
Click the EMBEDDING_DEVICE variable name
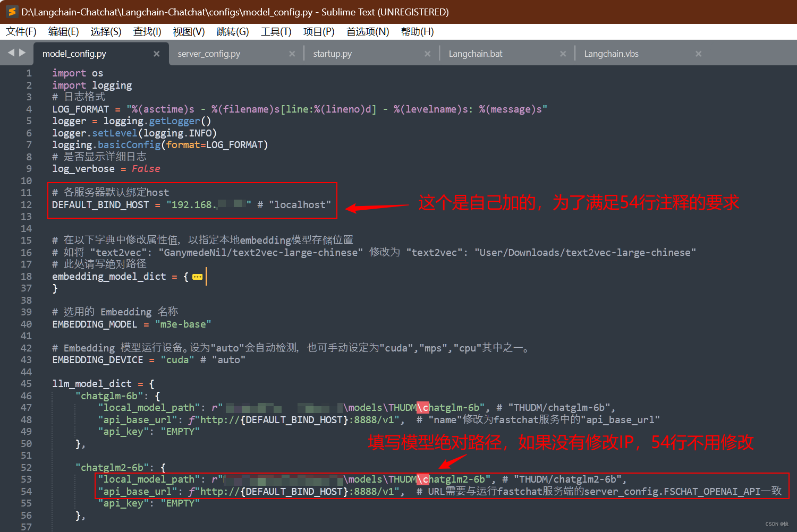pyautogui.click(x=98, y=360)
